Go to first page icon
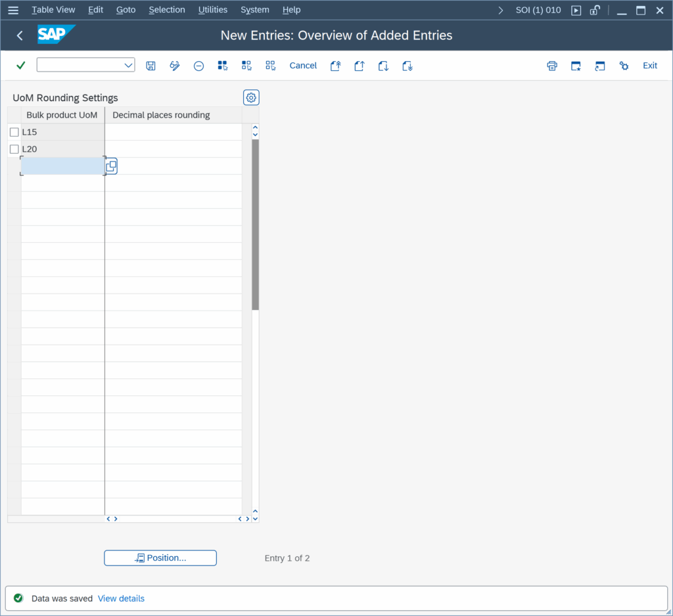The width and height of the screenshot is (673, 616). coord(335,66)
